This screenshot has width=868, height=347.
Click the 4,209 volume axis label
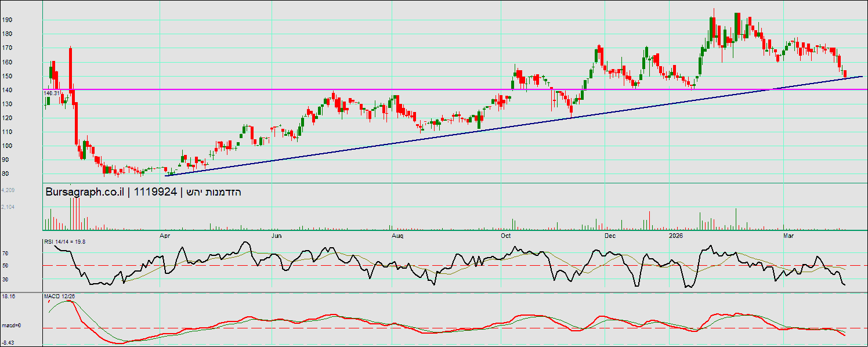[x=8, y=190]
